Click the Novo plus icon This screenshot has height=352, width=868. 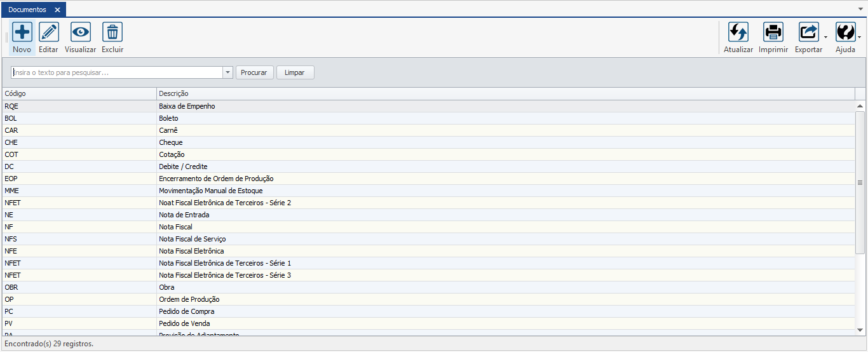point(22,32)
